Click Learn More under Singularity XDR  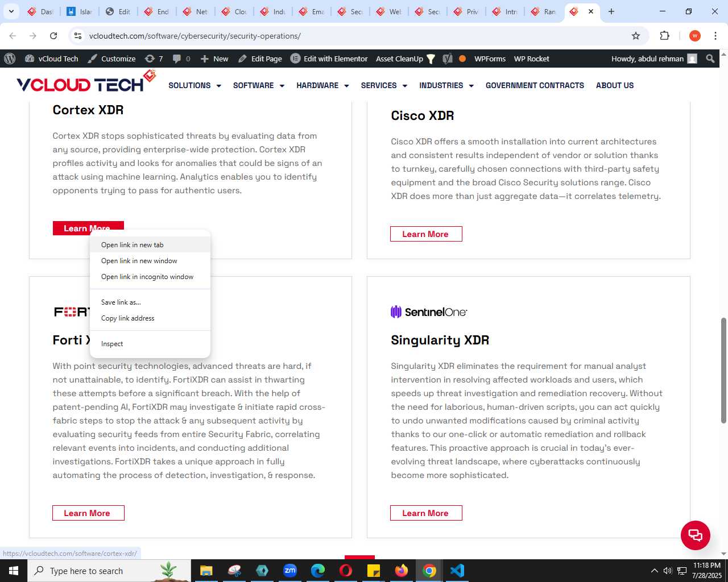426,513
